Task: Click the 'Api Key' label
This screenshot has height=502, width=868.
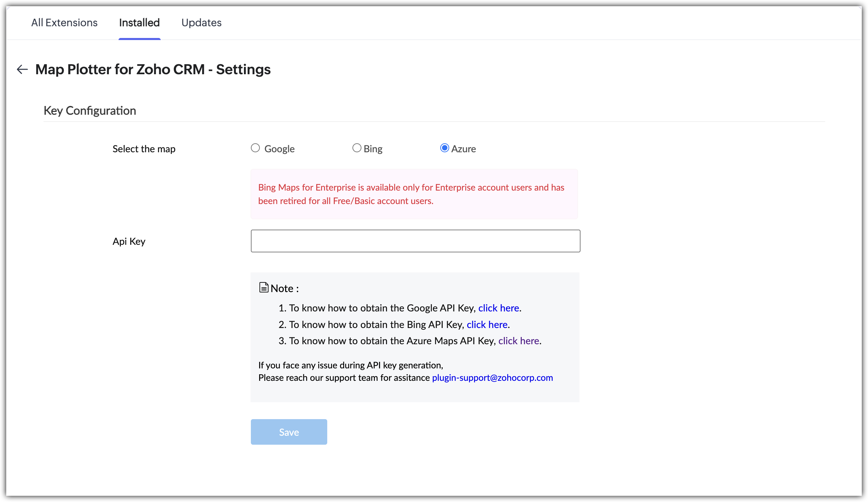Action: (129, 241)
